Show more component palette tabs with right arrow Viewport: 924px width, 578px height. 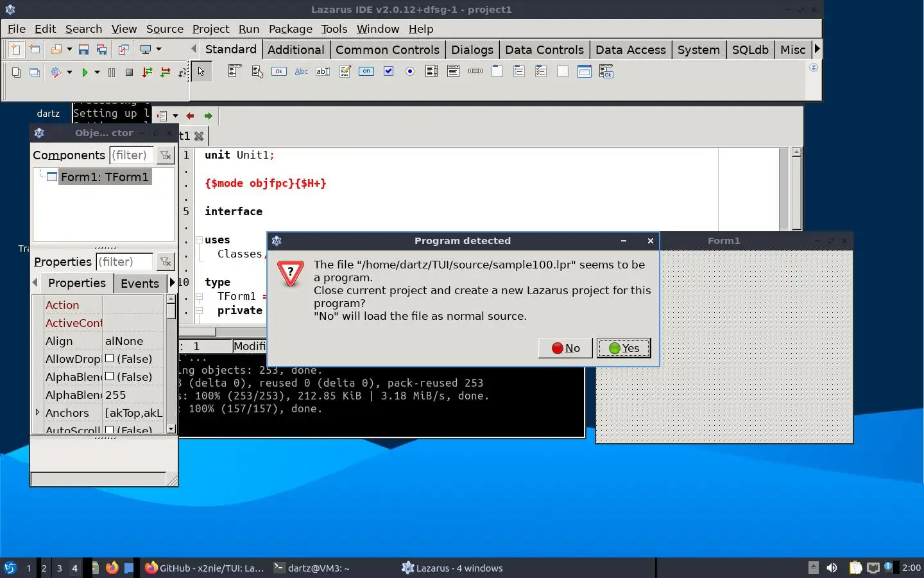coord(817,49)
